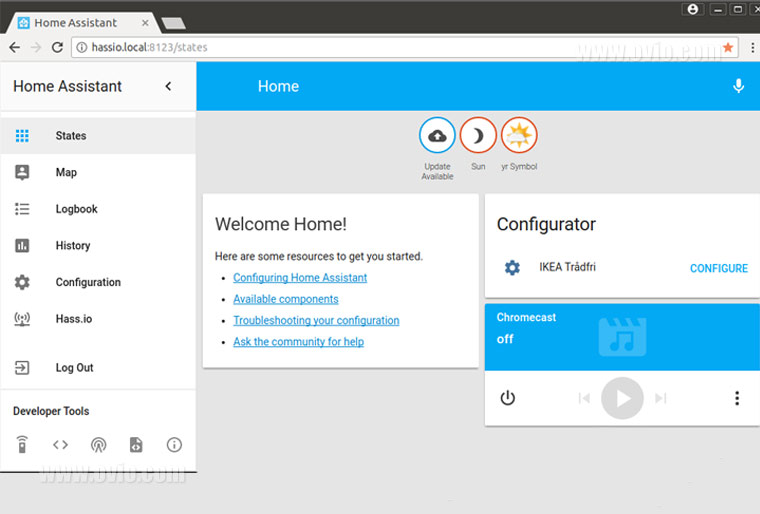This screenshot has height=514, width=760.
Task: Open the Events broadcast developer tool
Action: coord(98,445)
